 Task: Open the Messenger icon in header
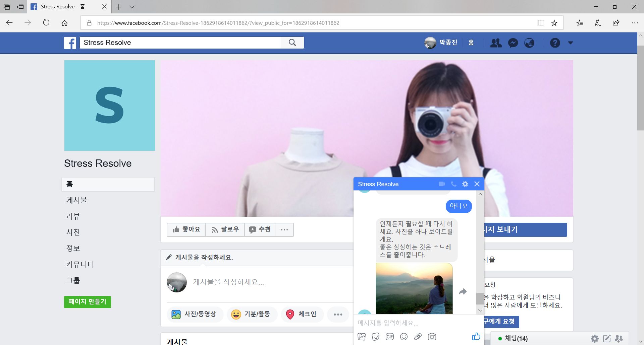click(x=513, y=43)
